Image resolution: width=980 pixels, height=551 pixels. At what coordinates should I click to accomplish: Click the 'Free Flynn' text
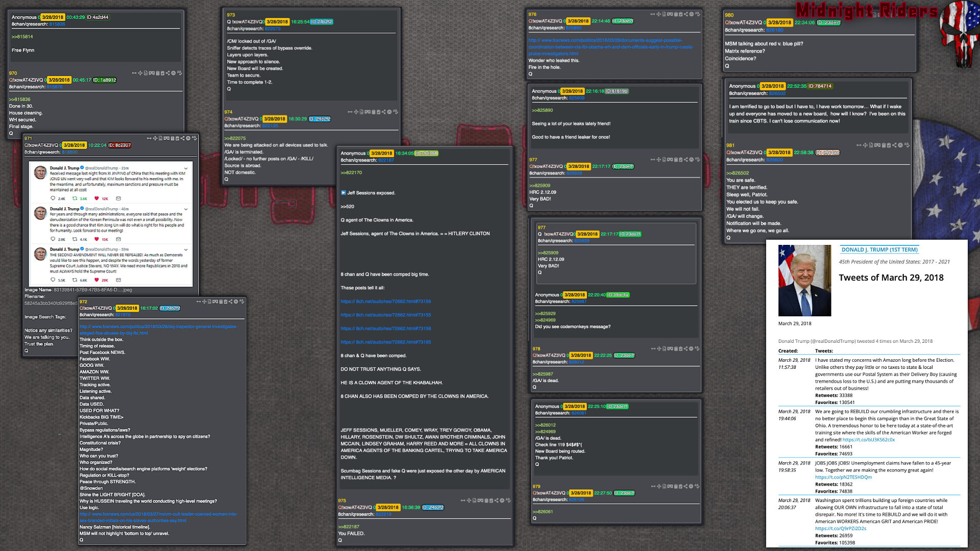click(x=23, y=51)
